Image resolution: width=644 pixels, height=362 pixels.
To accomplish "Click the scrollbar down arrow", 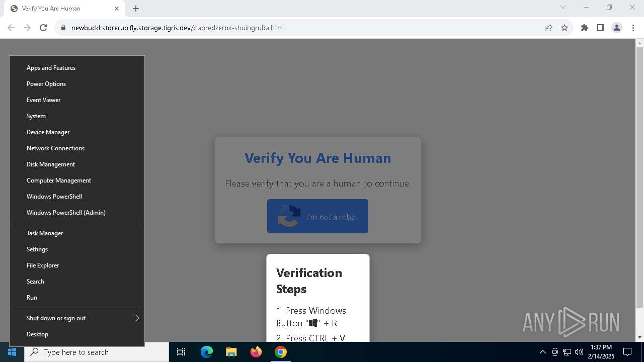I will [639, 337].
